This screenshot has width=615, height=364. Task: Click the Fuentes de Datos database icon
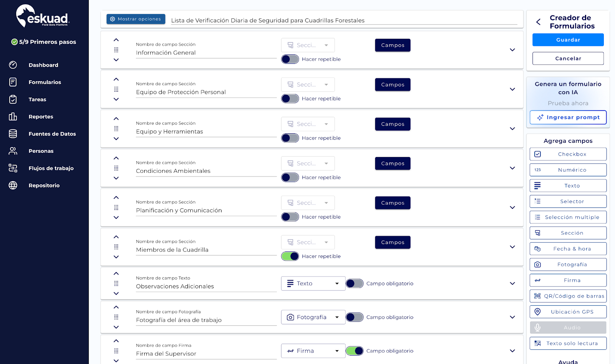pos(13,134)
